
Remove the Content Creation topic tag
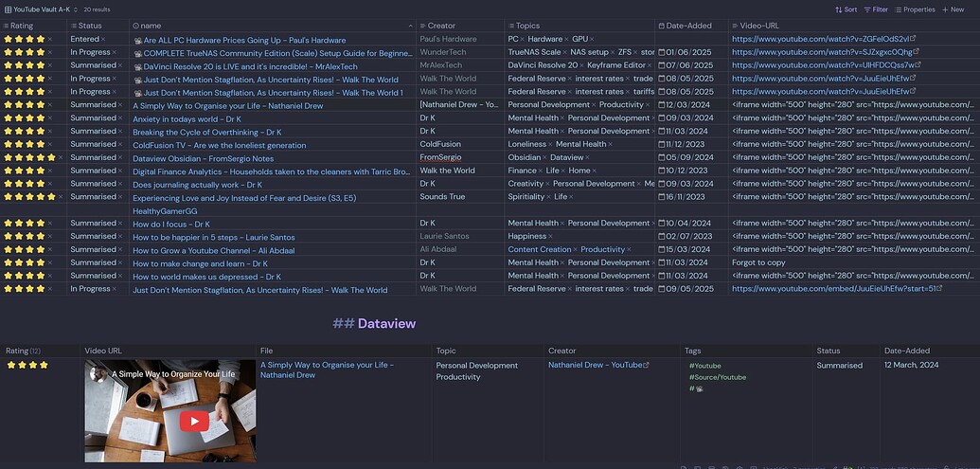pyautogui.click(x=575, y=249)
